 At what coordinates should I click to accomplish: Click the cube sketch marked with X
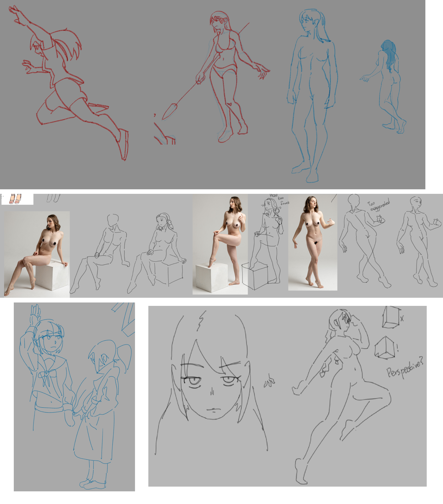[x=391, y=318]
